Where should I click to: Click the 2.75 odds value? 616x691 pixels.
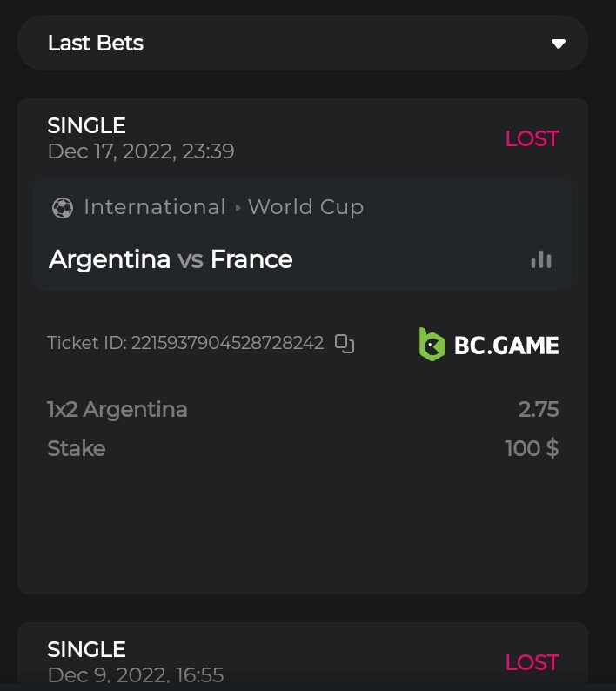[539, 409]
